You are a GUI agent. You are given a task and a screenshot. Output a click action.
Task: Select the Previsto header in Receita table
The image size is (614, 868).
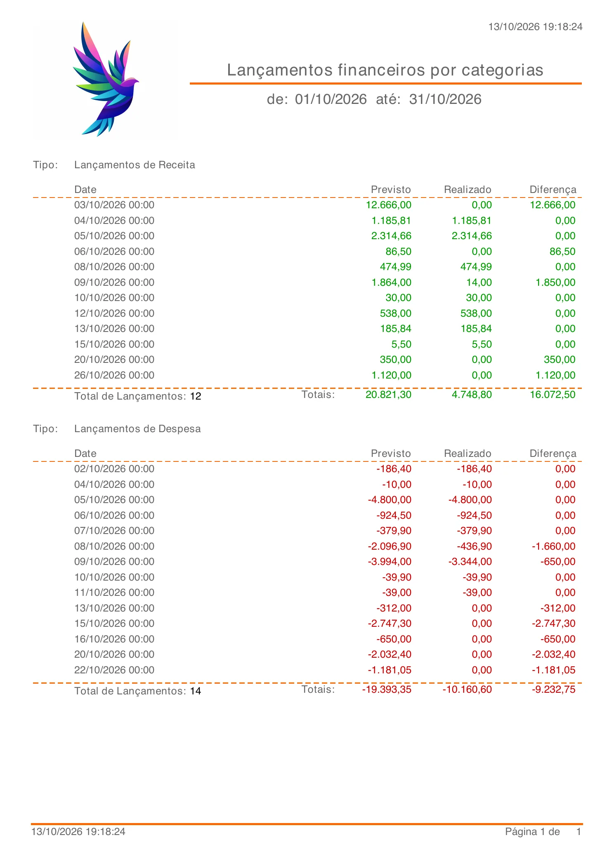[391, 190]
